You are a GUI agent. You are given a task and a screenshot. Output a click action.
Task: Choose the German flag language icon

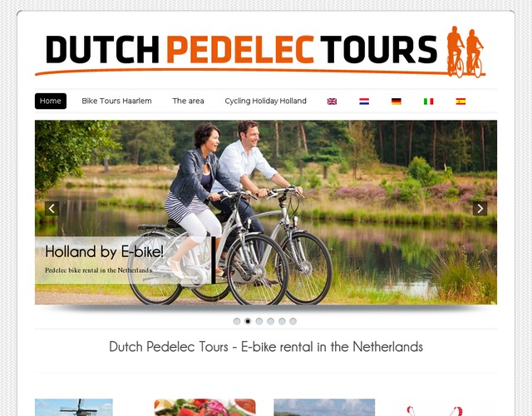pos(397,102)
